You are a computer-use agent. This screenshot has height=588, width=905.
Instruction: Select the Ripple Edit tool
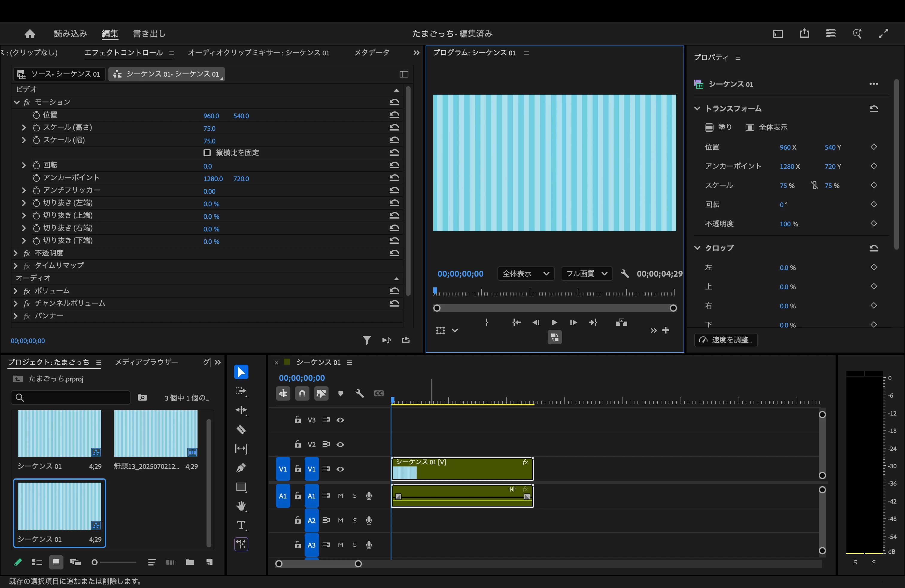[241, 410]
